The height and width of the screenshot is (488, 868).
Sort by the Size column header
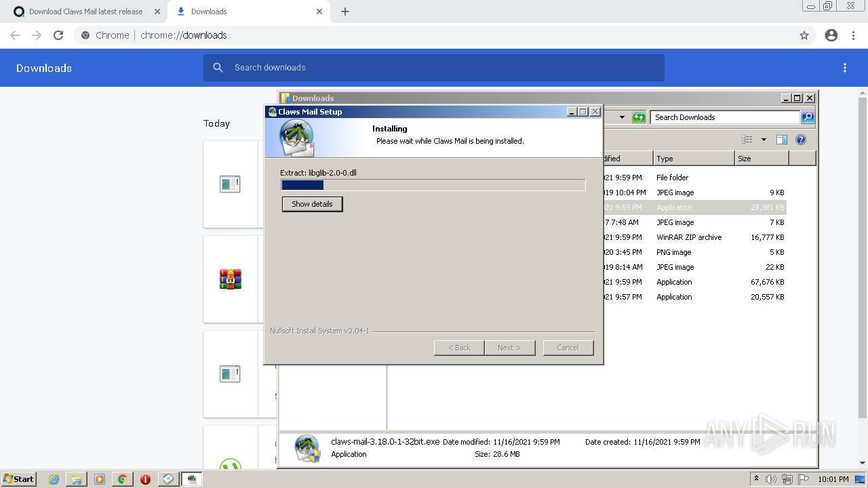(762, 159)
